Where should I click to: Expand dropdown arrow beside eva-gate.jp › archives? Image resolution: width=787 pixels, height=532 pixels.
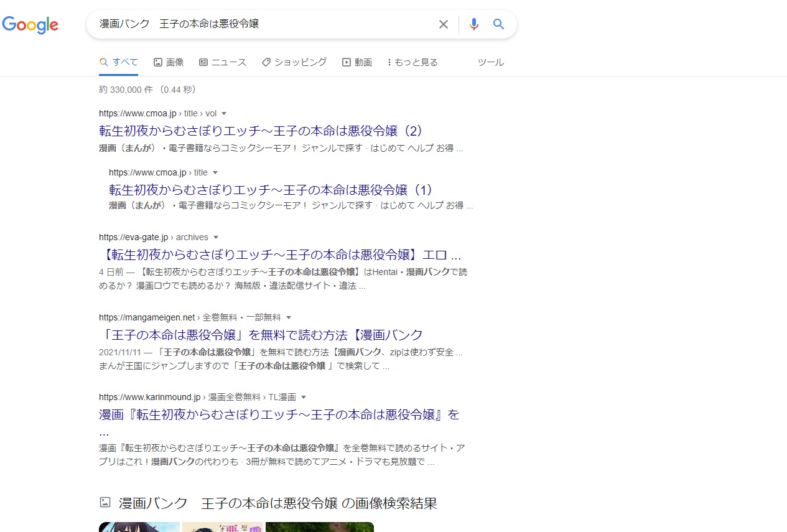(216, 238)
